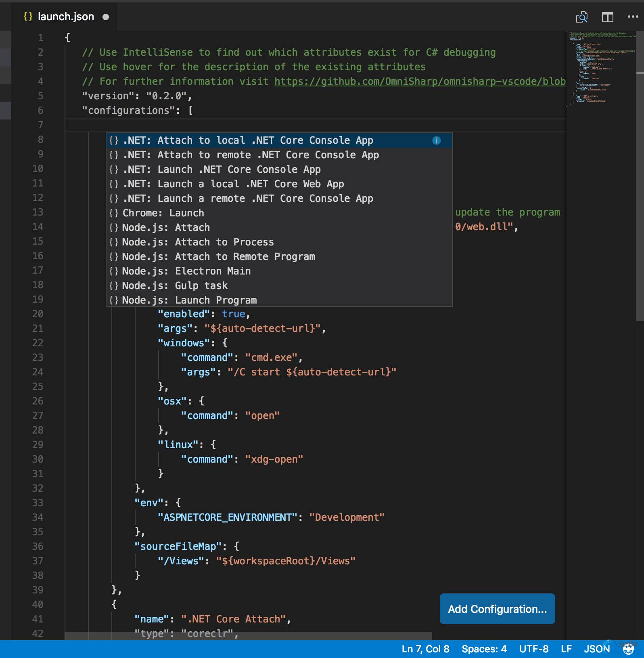The height and width of the screenshot is (658, 644).
Task: Click the "enabled": true value
Action: (234, 314)
